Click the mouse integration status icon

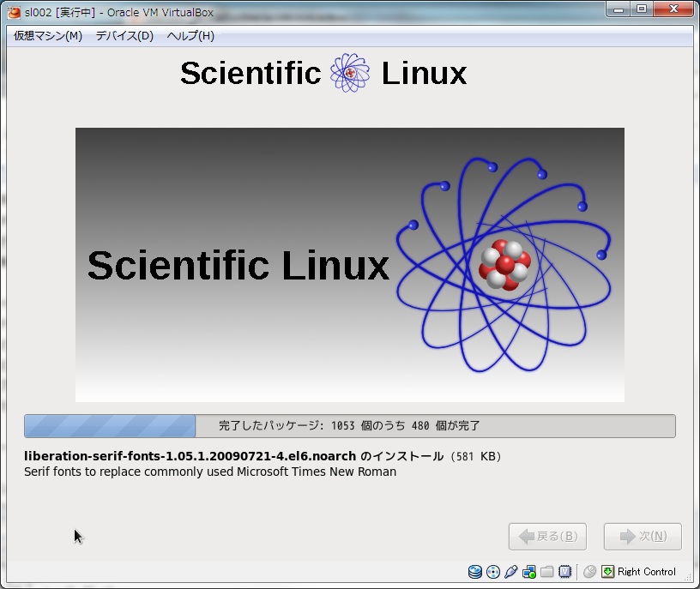tap(589, 572)
